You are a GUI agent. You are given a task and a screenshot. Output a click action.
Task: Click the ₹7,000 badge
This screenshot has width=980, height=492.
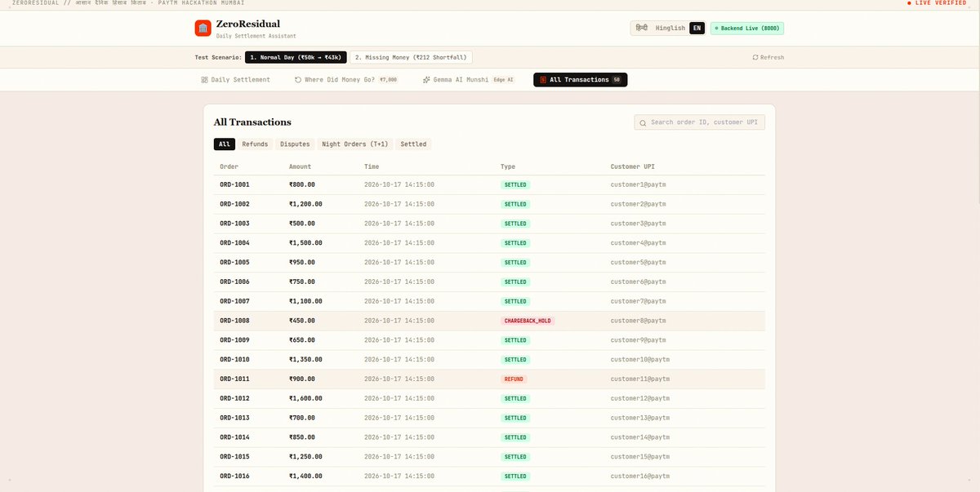click(388, 80)
